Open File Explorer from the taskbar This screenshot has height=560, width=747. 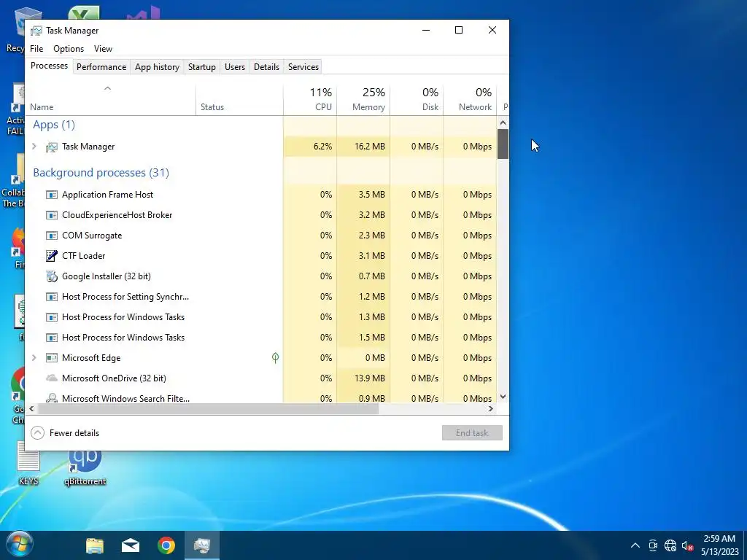pos(95,545)
